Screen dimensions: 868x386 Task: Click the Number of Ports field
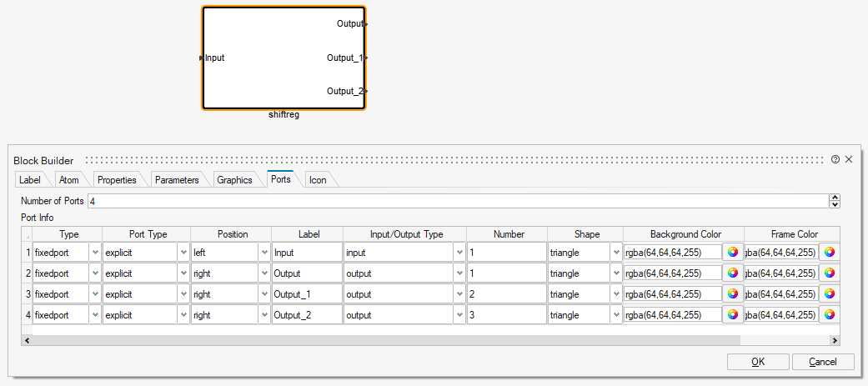459,201
